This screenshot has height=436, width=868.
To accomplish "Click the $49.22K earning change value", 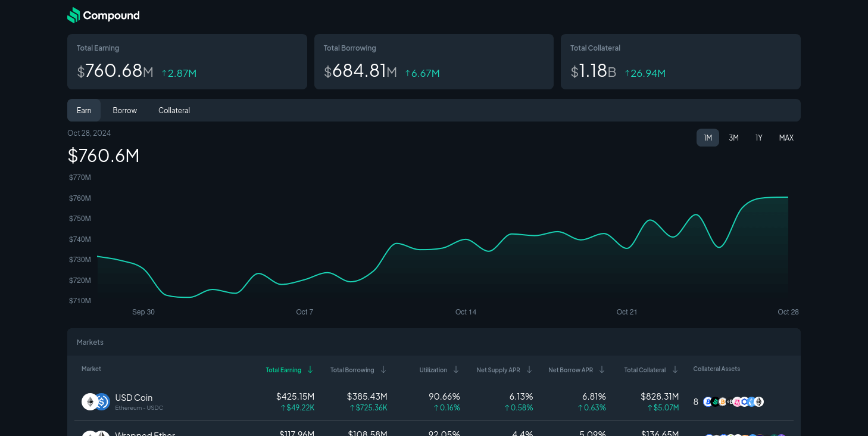I will click(298, 408).
